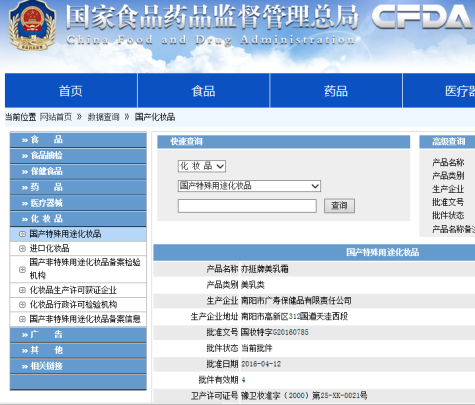This screenshot has height=405, width=475.
Task: Open the 国产特殊用途化妆品 subcategory dropdown
Action: 249,186
